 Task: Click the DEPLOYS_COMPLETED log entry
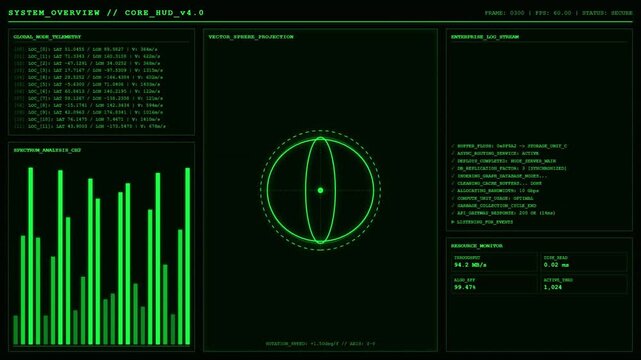coord(503,161)
